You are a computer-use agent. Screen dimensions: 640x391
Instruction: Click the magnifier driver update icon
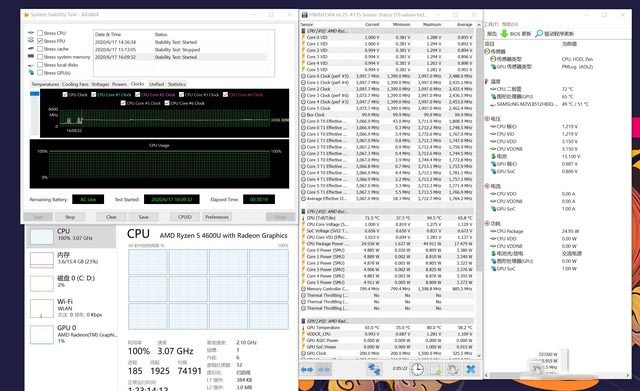coord(539,33)
